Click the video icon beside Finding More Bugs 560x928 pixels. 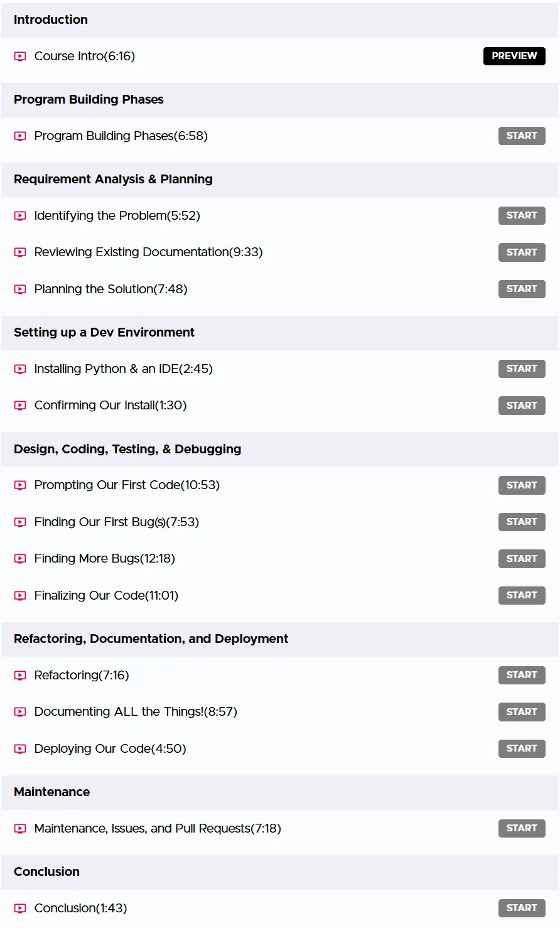pos(20,559)
